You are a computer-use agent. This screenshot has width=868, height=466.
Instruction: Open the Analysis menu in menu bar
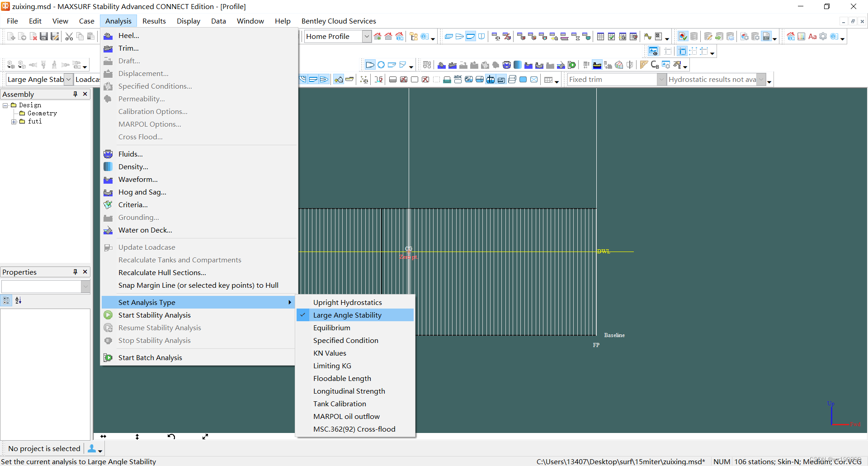coord(118,21)
